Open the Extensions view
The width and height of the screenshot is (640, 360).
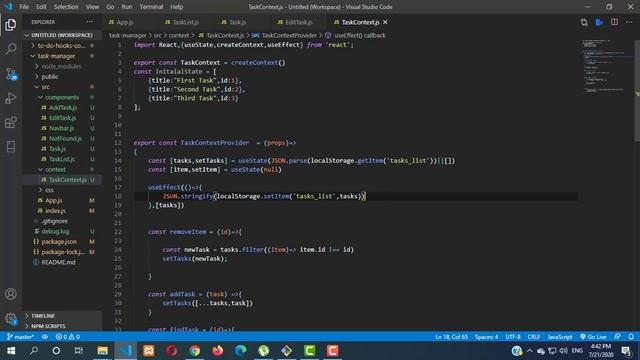tap(11, 122)
